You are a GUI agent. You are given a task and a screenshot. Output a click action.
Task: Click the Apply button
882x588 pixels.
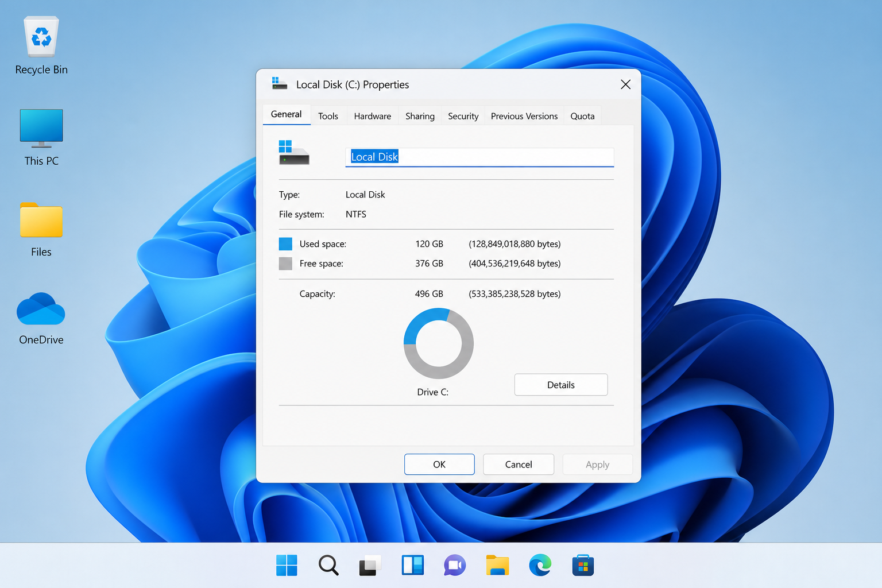tap(598, 465)
